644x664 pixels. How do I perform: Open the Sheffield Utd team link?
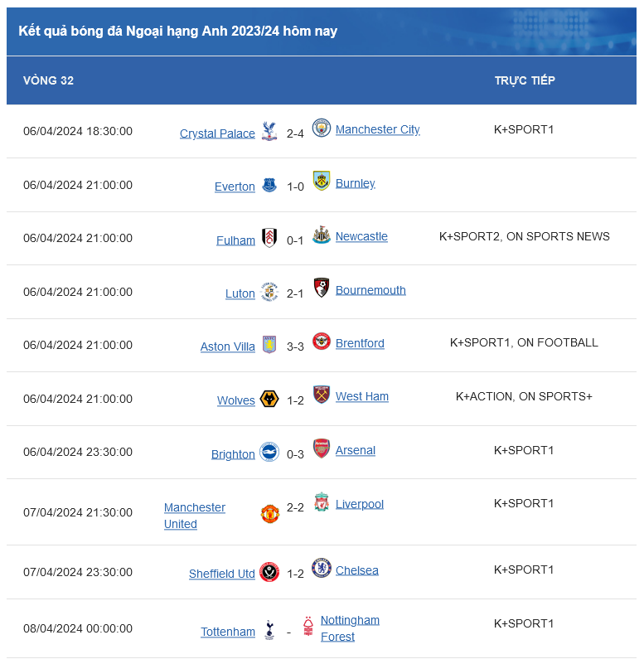tap(220, 574)
